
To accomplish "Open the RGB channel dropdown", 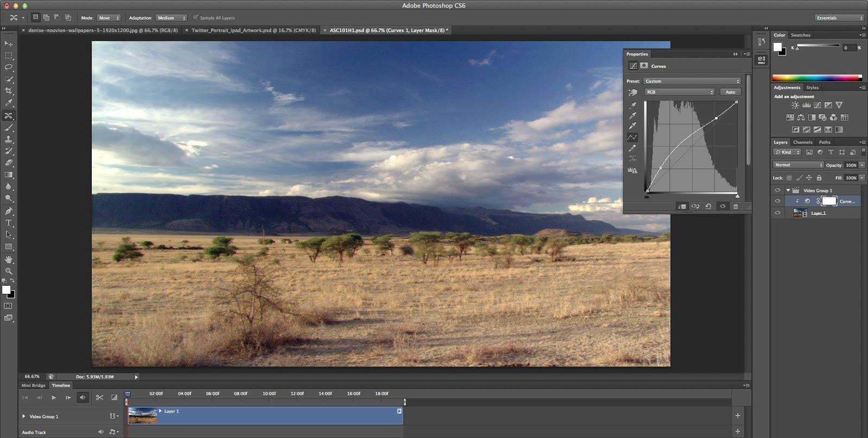I will coord(679,92).
